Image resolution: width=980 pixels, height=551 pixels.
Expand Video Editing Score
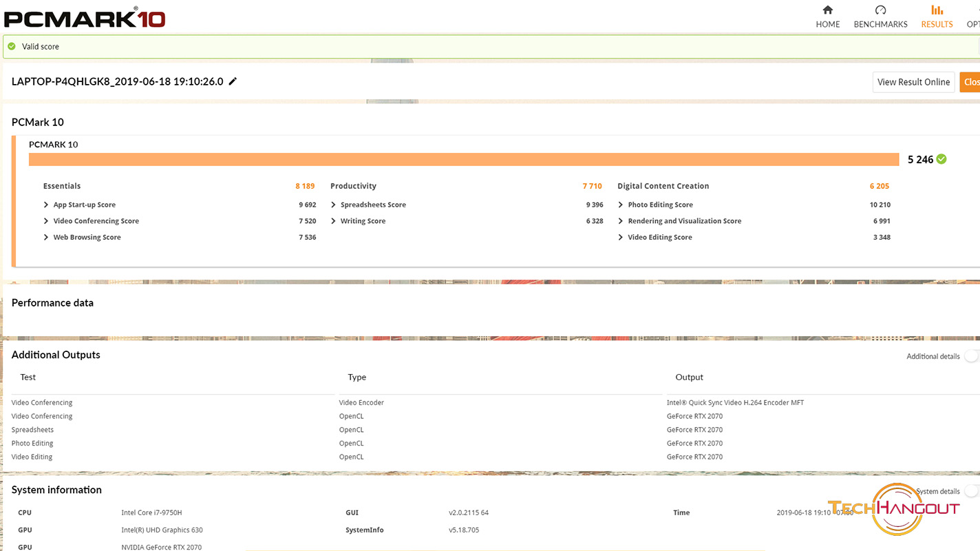click(x=621, y=237)
